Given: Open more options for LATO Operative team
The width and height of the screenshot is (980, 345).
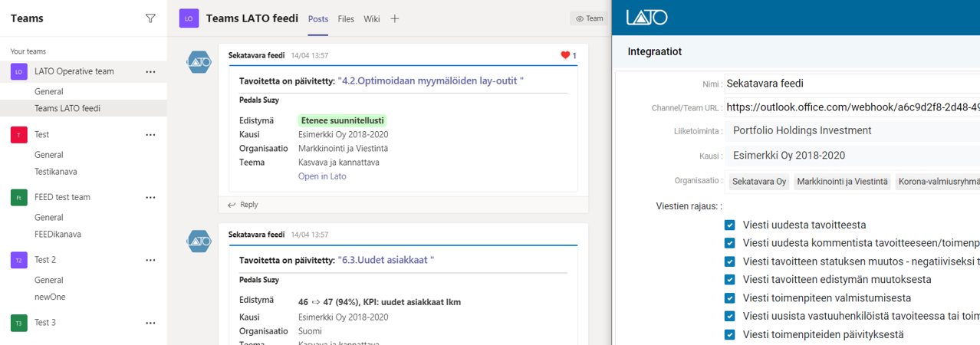Looking at the screenshot, I should pyautogui.click(x=150, y=71).
